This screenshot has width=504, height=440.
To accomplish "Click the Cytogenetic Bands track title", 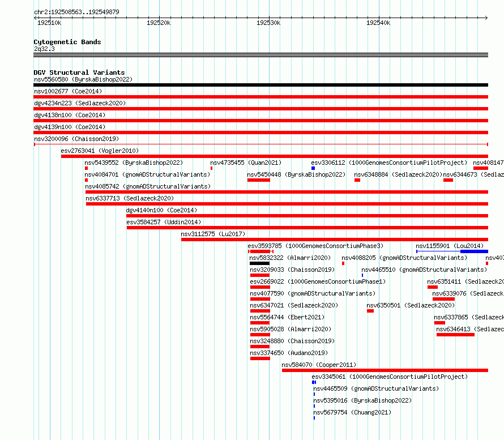I will point(67,42).
